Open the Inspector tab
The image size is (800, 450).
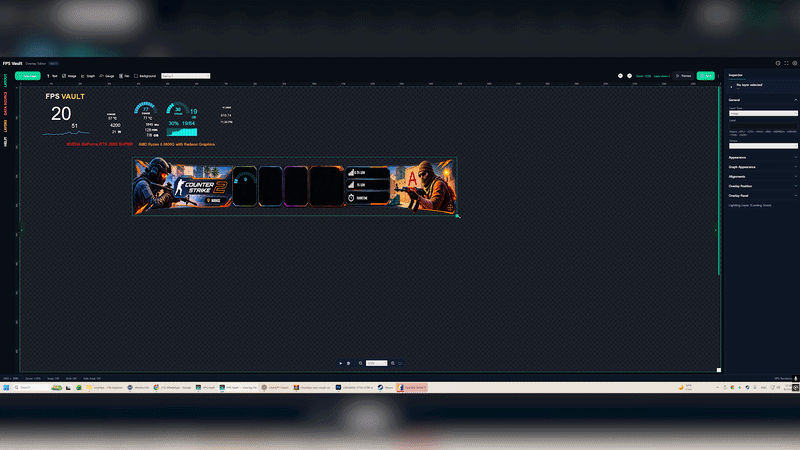pyautogui.click(x=736, y=75)
